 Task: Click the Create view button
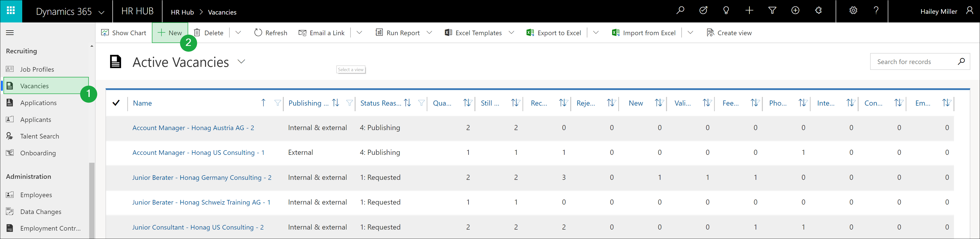pyautogui.click(x=729, y=33)
